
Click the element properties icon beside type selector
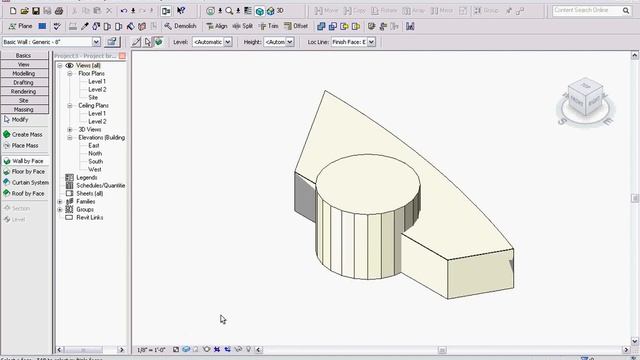(x=112, y=42)
